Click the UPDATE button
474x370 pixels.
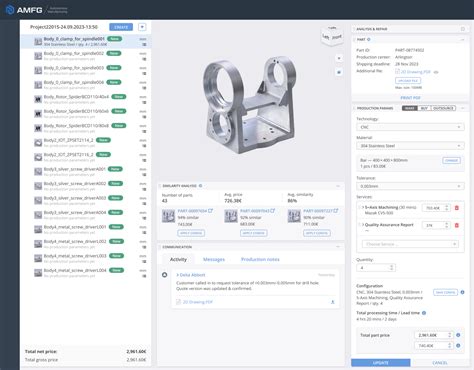pyautogui.click(x=381, y=363)
